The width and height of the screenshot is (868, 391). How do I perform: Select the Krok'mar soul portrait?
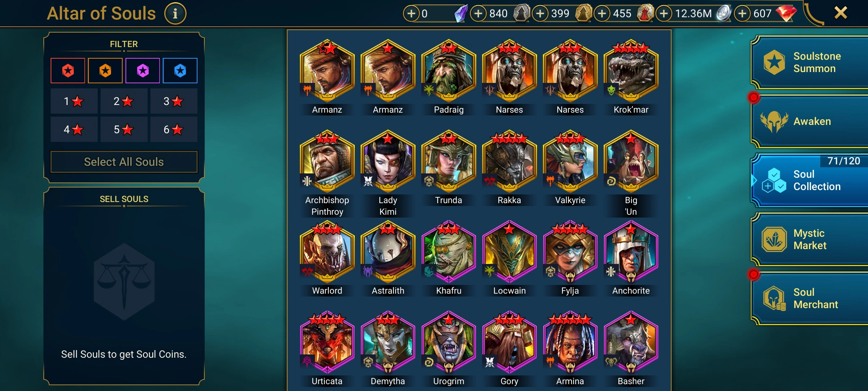click(x=631, y=71)
